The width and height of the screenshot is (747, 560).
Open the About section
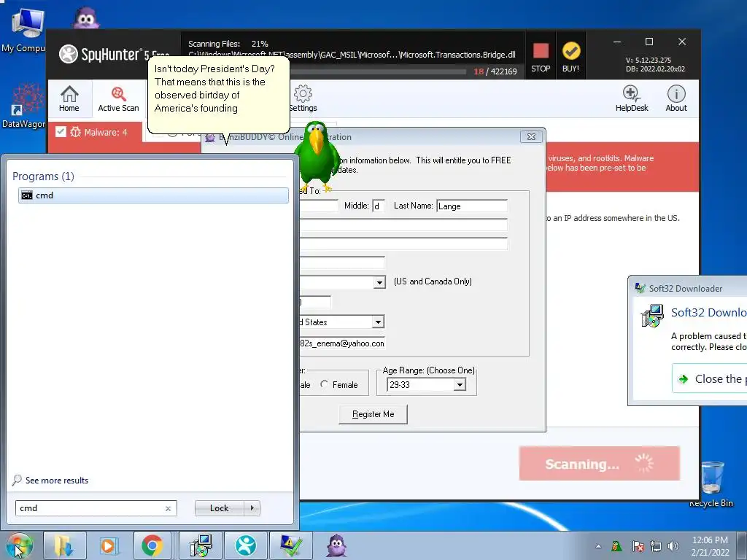click(676, 98)
